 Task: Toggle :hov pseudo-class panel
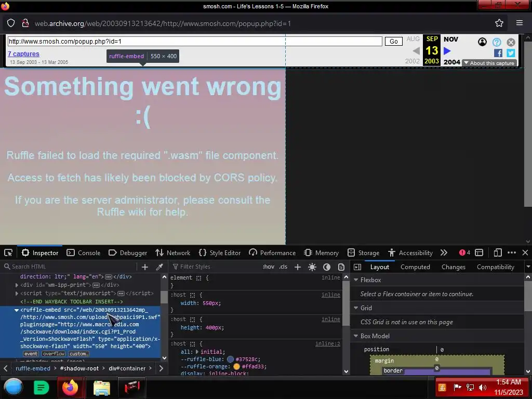(269, 267)
